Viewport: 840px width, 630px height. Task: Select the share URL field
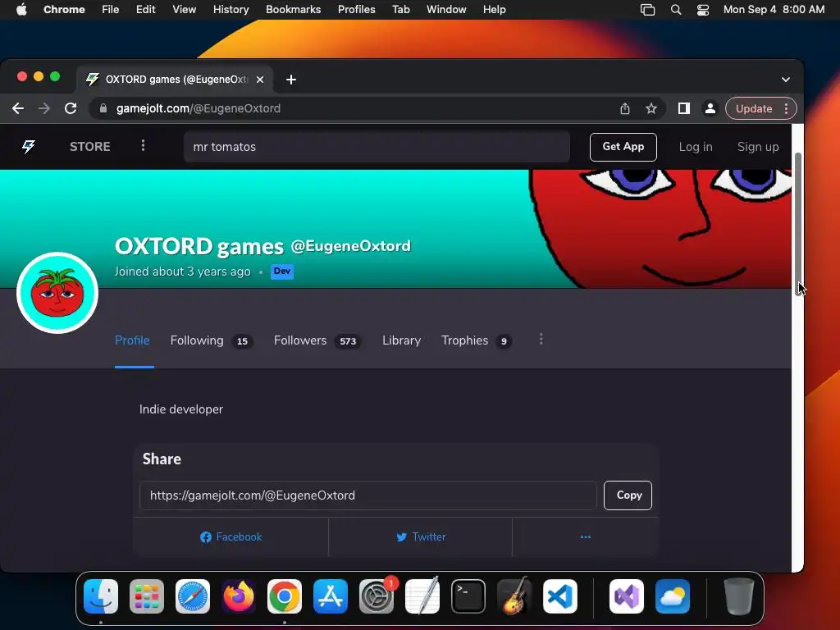coord(368,495)
